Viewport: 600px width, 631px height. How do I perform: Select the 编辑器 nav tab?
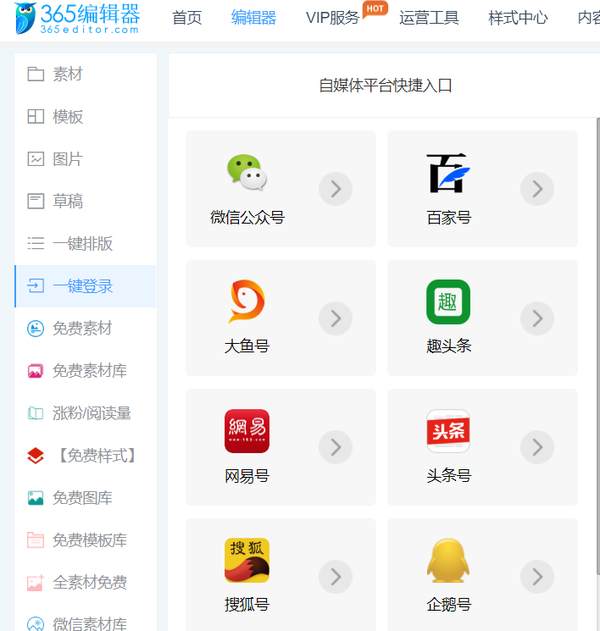[x=254, y=18]
